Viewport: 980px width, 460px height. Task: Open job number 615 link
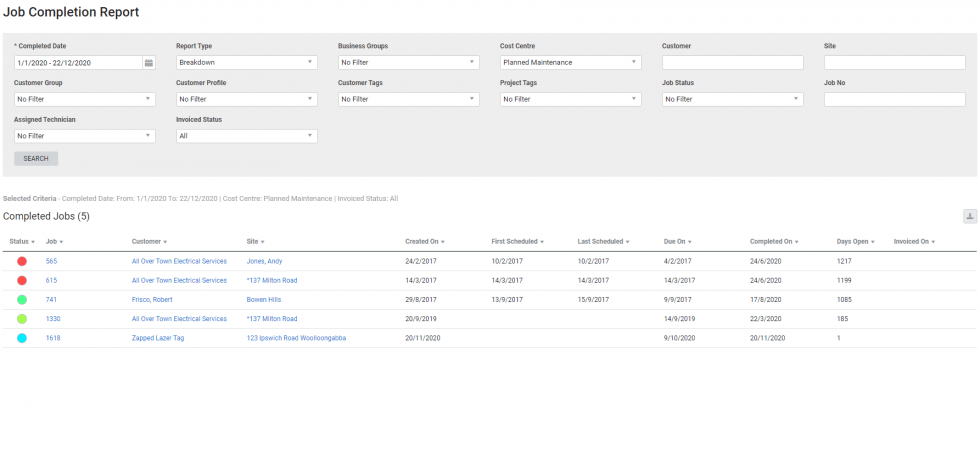pos(51,280)
